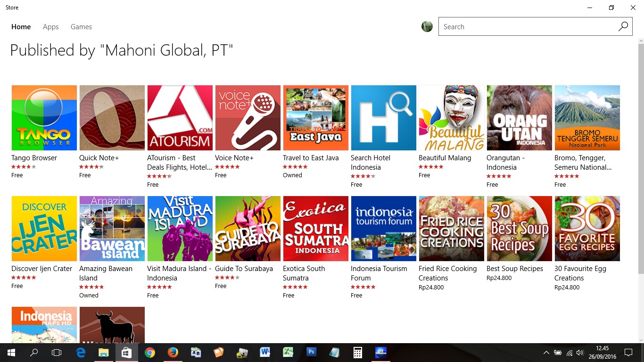The image size is (644, 362).
Task: Click the "Fried Rice Cooking Creations" title
Action: [448, 273]
